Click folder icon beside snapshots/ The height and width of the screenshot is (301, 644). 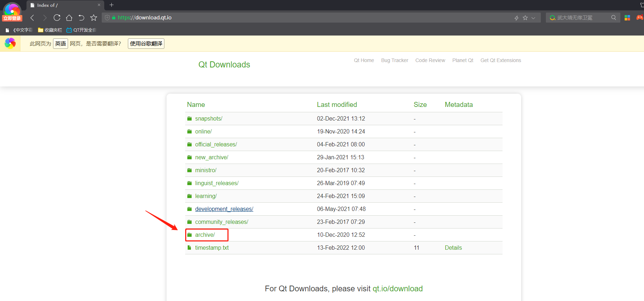click(x=189, y=119)
